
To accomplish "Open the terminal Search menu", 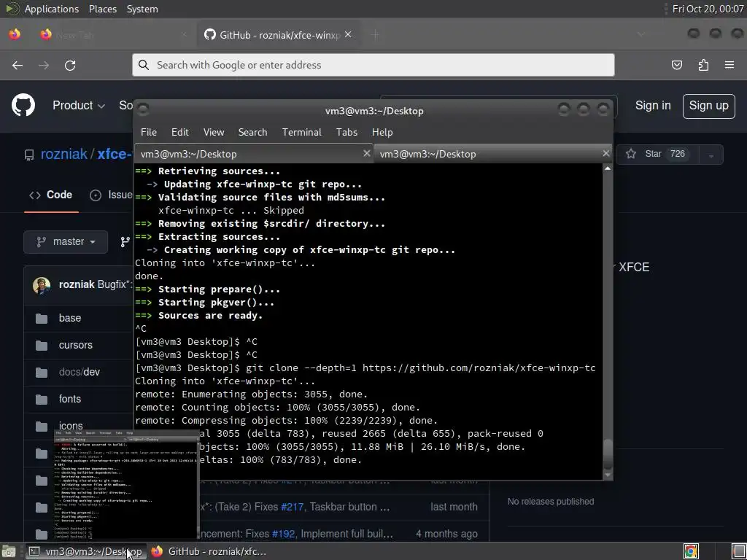I will (x=252, y=133).
